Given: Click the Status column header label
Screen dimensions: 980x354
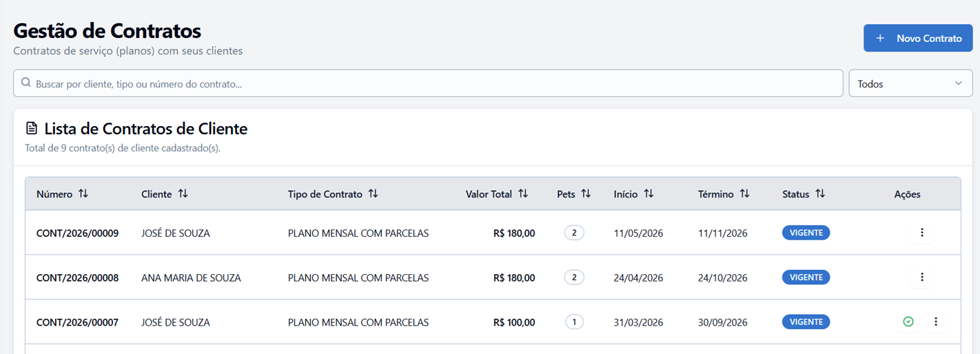Looking at the screenshot, I should (x=795, y=194).
